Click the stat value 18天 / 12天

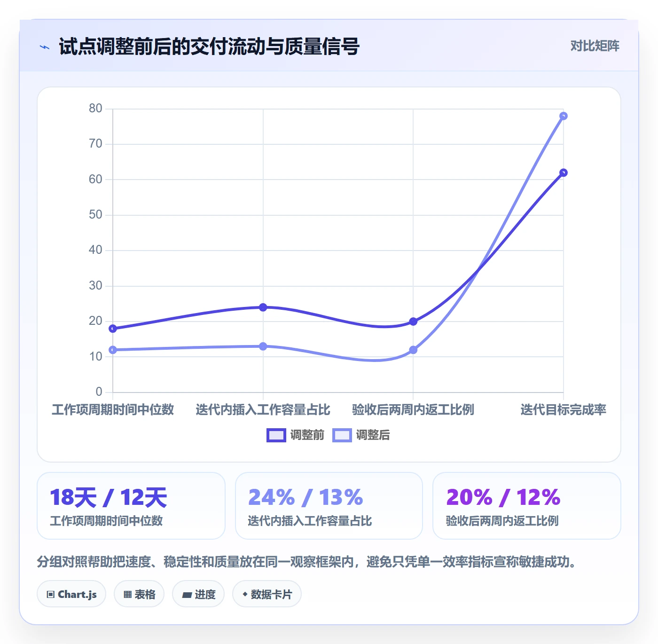coord(109,497)
